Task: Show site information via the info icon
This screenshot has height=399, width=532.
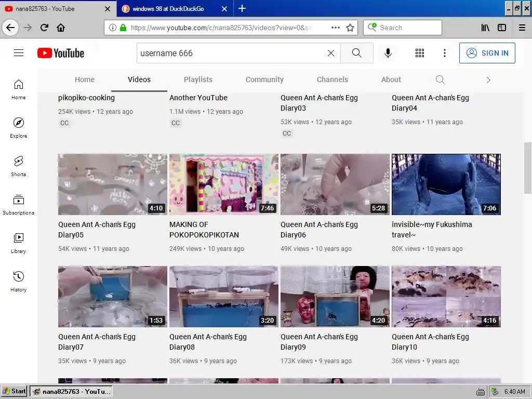Action: tap(113, 28)
